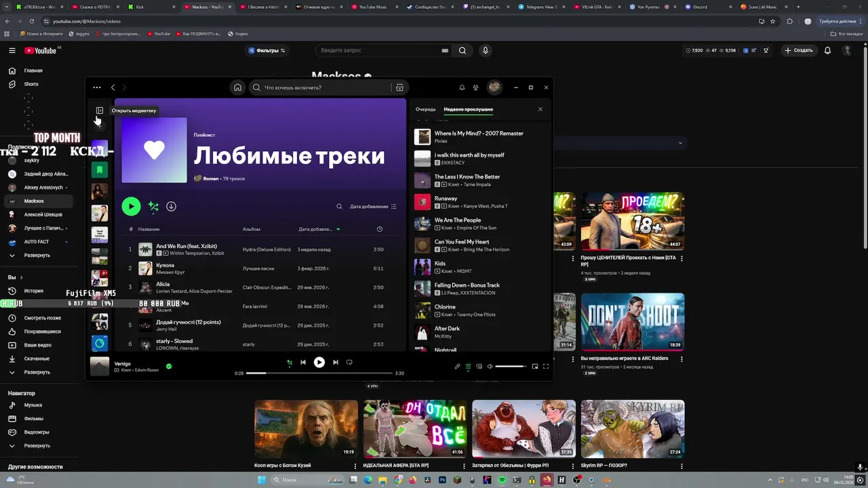Open YouTube notifications bell

point(827,50)
